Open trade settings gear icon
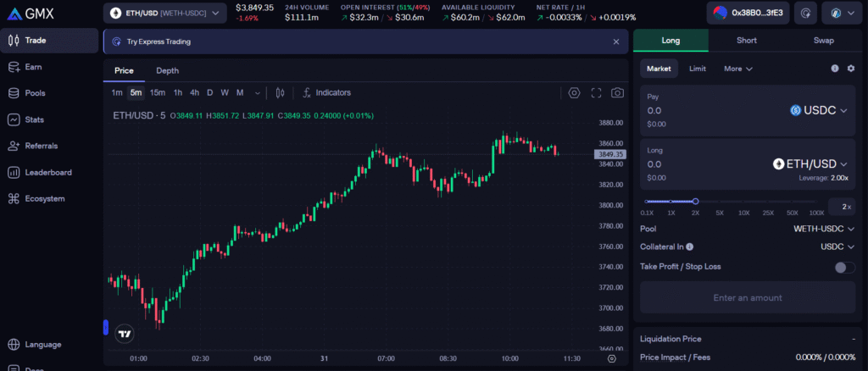 click(x=851, y=69)
